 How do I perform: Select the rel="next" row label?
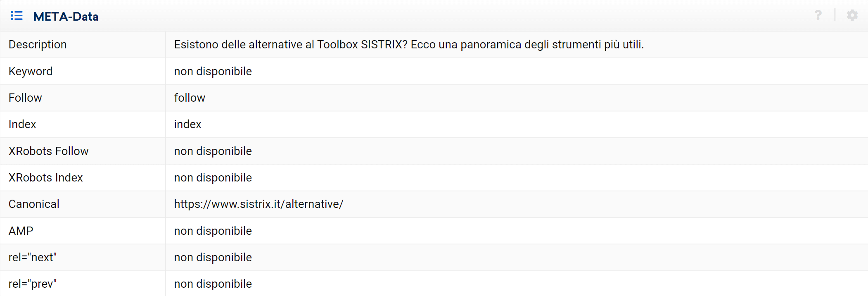(32, 258)
